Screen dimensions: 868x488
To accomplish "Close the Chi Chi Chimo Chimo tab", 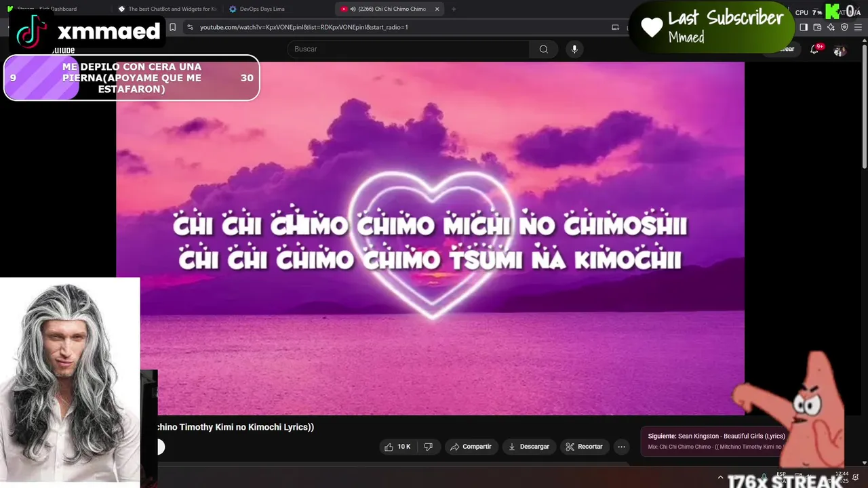I will click(437, 9).
